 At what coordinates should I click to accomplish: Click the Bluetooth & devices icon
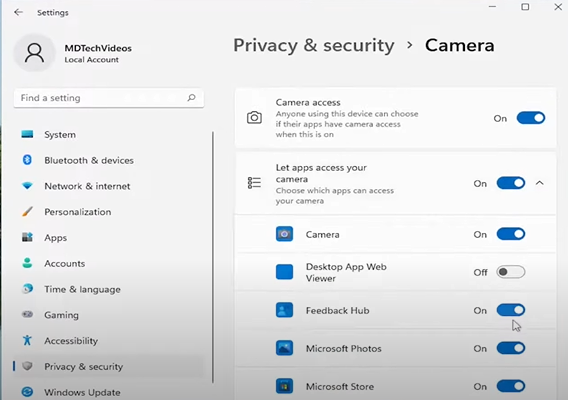tap(27, 160)
